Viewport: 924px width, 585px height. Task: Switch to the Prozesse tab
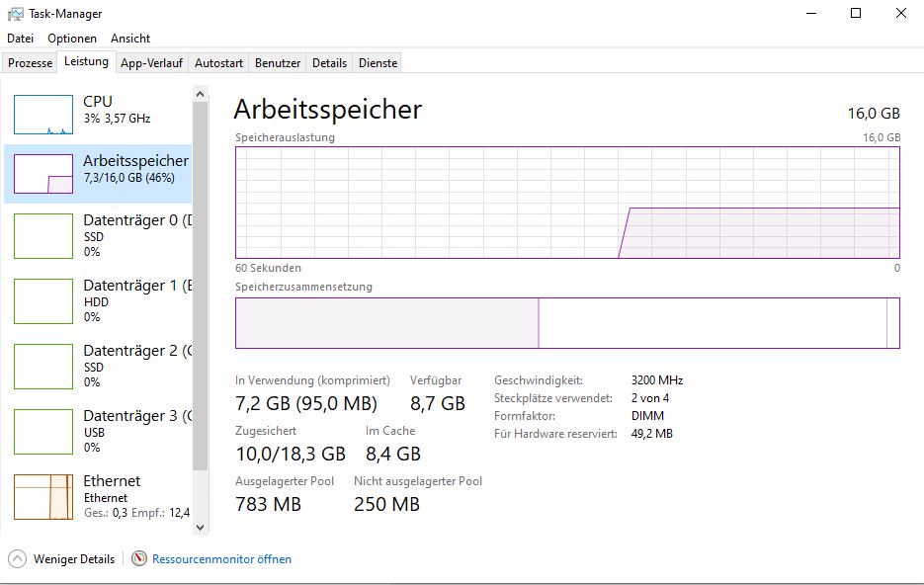(30, 63)
